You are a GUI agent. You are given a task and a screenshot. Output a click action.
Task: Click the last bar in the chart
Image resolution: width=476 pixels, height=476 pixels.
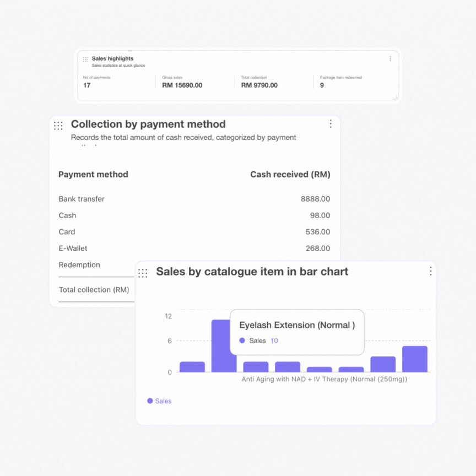pyautogui.click(x=415, y=359)
